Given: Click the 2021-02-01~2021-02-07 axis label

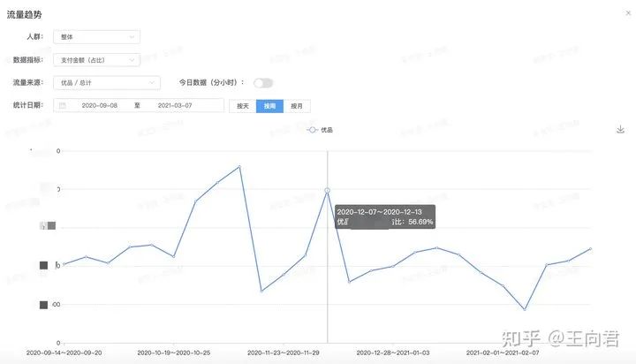Looking at the screenshot, I should click(503, 352).
